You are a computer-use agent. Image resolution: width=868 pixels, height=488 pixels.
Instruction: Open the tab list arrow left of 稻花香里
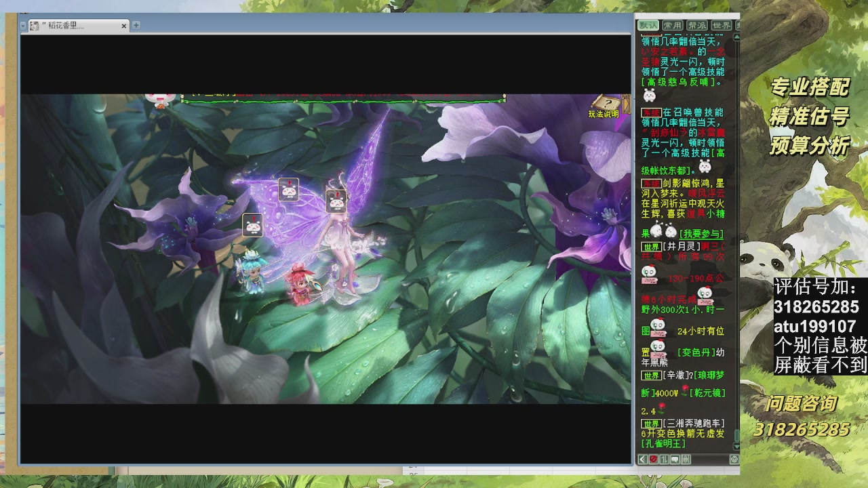pos(23,26)
